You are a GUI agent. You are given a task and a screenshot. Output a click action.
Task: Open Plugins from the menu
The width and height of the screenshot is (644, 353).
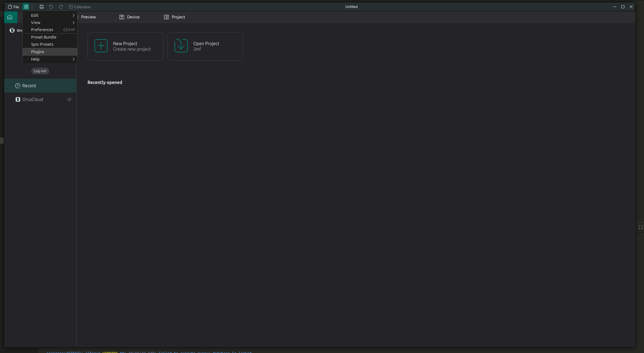pos(50,51)
